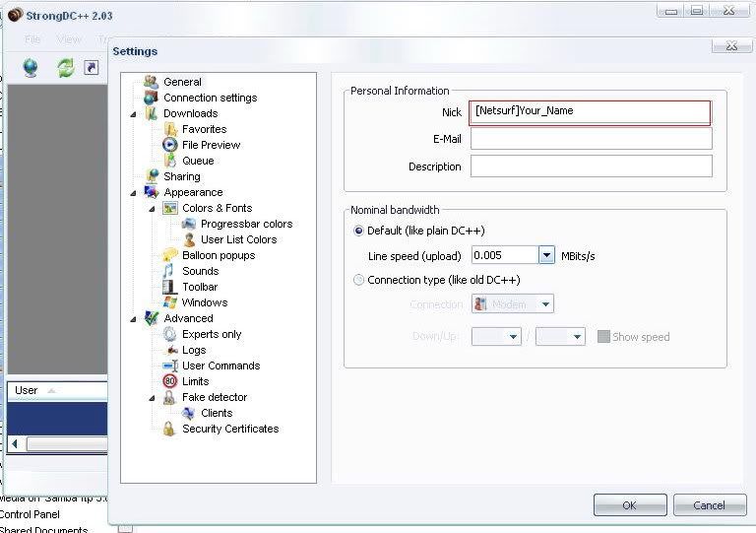
Task: Click the Advanced checkmark icon
Action: click(x=152, y=318)
